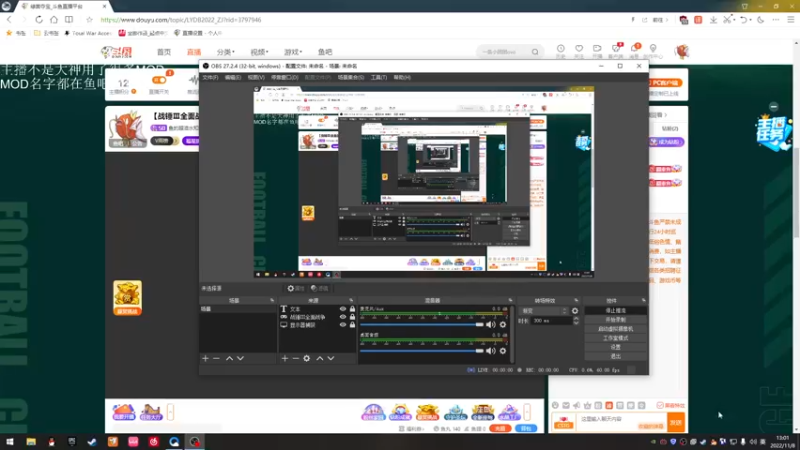
Task: Click the 设置 settings button in controls
Action: [616, 347]
